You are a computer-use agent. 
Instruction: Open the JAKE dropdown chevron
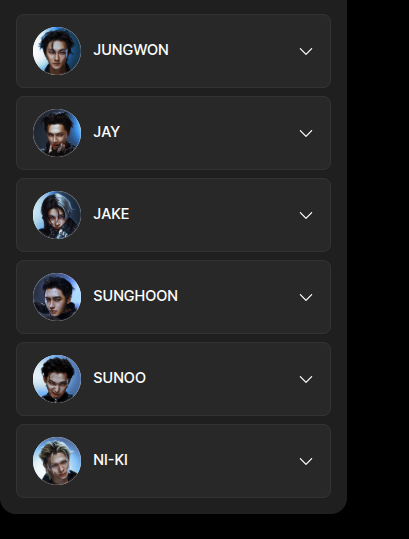[306, 215]
